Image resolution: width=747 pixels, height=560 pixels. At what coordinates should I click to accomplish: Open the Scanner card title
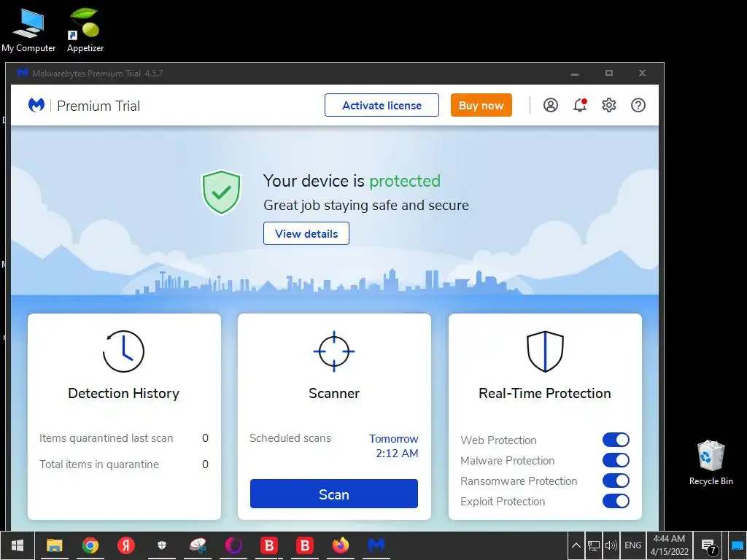334,393
